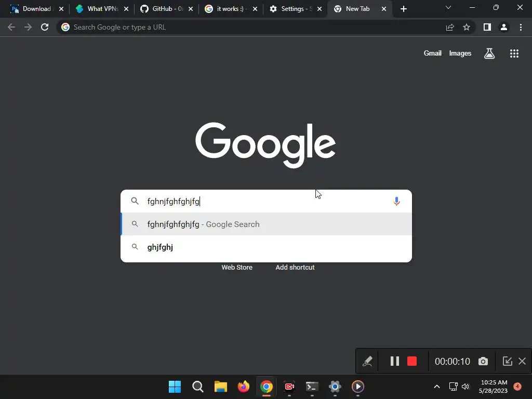Launch Firefox from taskbar
The image size is (532, 399).
coord(244,387)
